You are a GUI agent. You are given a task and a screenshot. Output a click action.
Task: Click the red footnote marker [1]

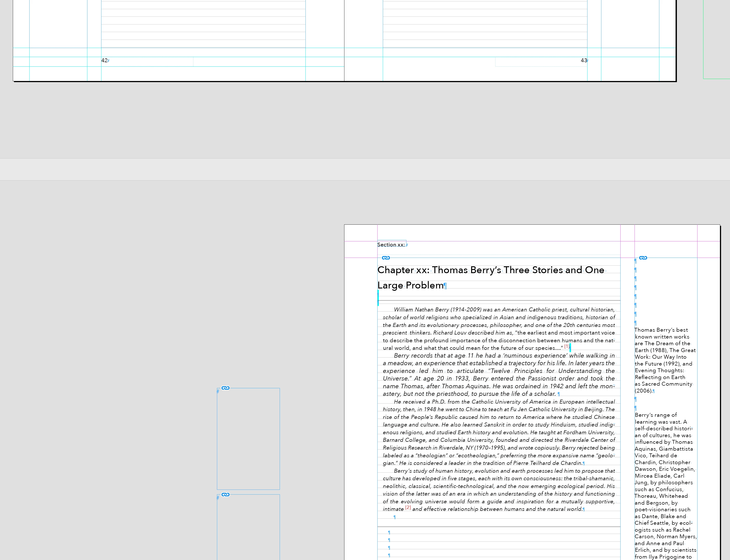click(x=567, y=346)
